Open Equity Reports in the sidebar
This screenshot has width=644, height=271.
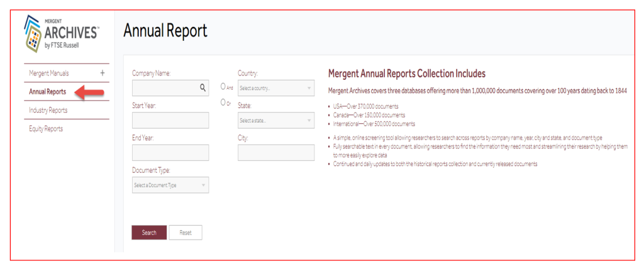click(x=46, y=129)
